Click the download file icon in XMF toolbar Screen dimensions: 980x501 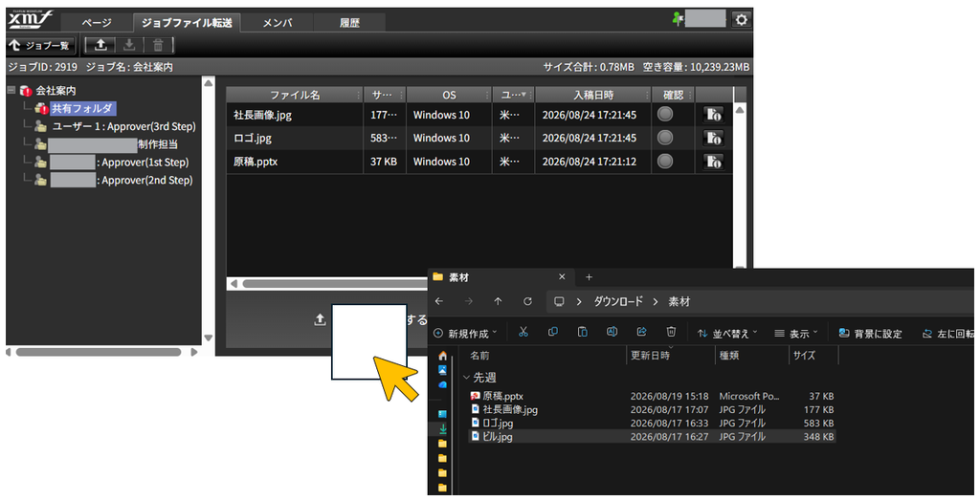[x=129, y=45]
